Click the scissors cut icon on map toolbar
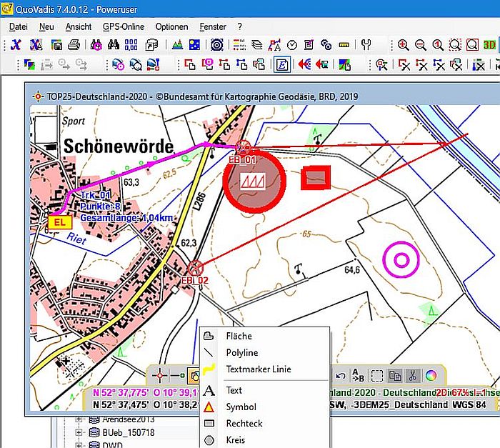500x448 pixels. [412, 376]
